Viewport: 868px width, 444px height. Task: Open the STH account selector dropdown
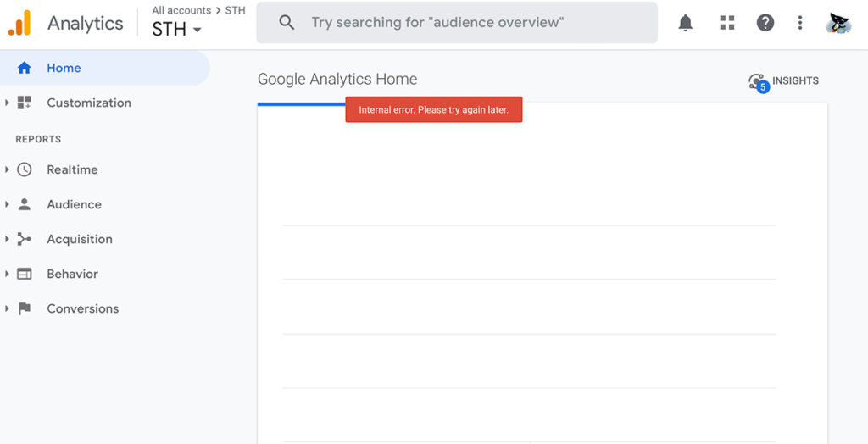177,30
